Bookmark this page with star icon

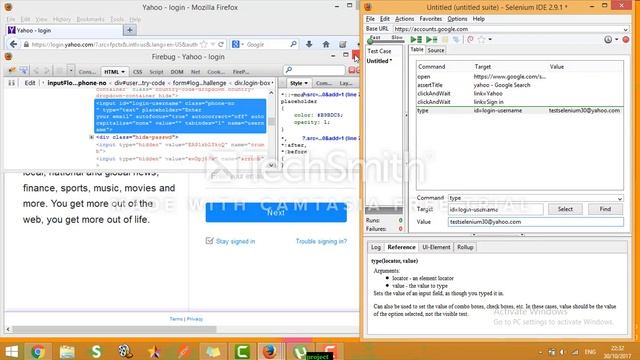point(204,44)
